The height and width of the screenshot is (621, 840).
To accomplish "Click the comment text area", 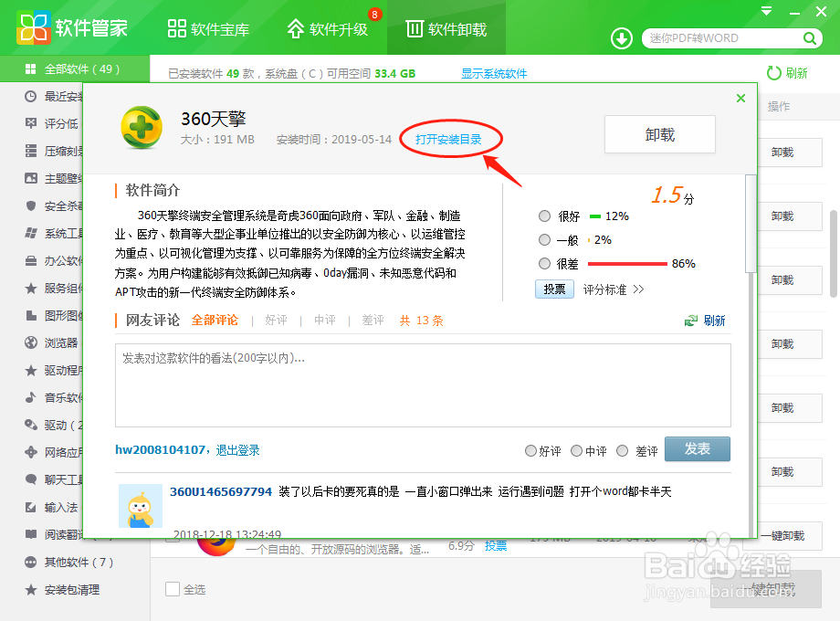I will click(x=423, y=385).
